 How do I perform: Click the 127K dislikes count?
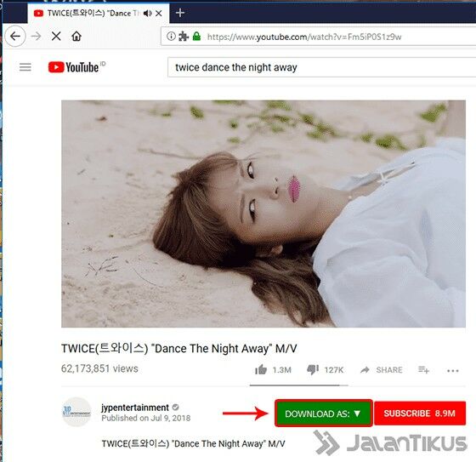[334, 370]
